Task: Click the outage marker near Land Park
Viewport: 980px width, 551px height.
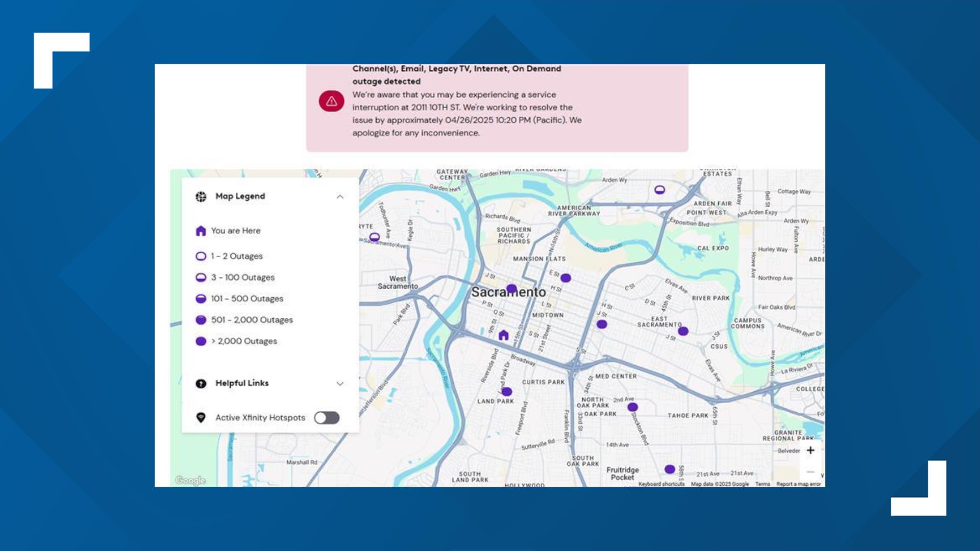Action: pos(506,392)
